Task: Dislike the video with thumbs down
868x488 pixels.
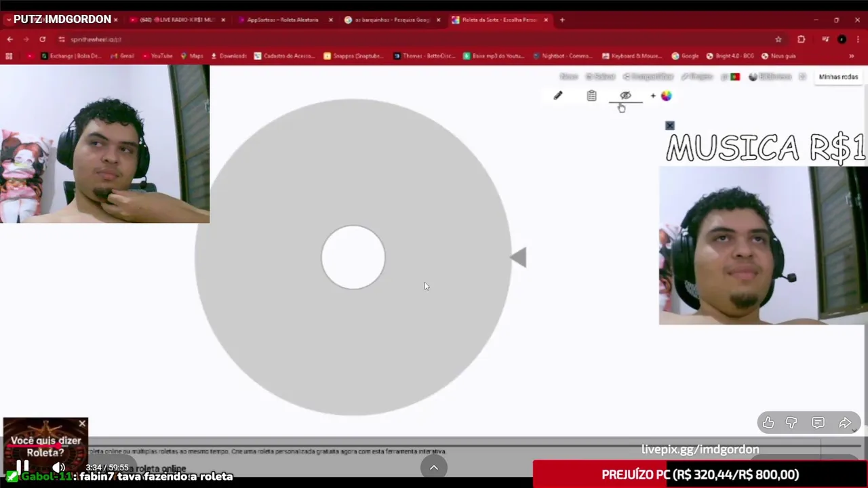Action: click(791, 423)
